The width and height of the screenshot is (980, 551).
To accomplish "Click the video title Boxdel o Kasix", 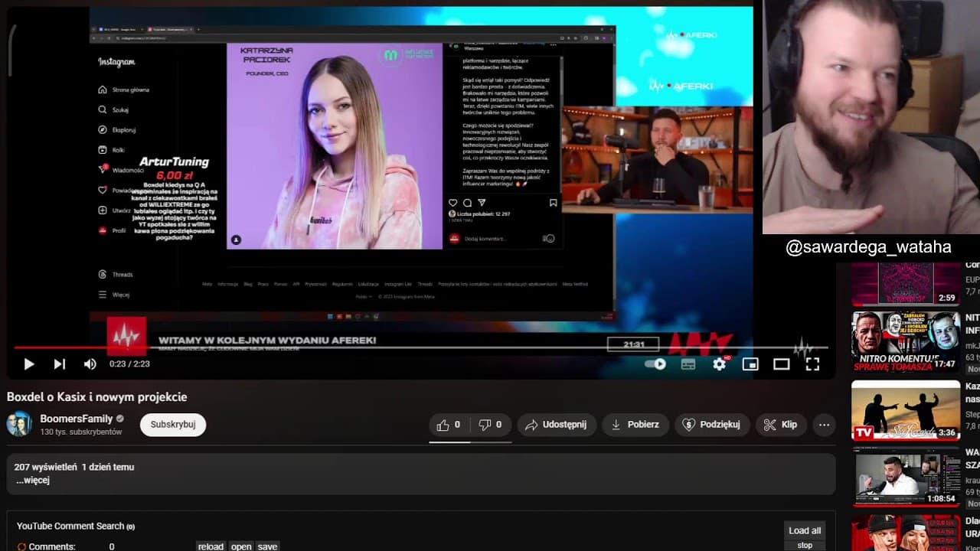I will [97, 396].
